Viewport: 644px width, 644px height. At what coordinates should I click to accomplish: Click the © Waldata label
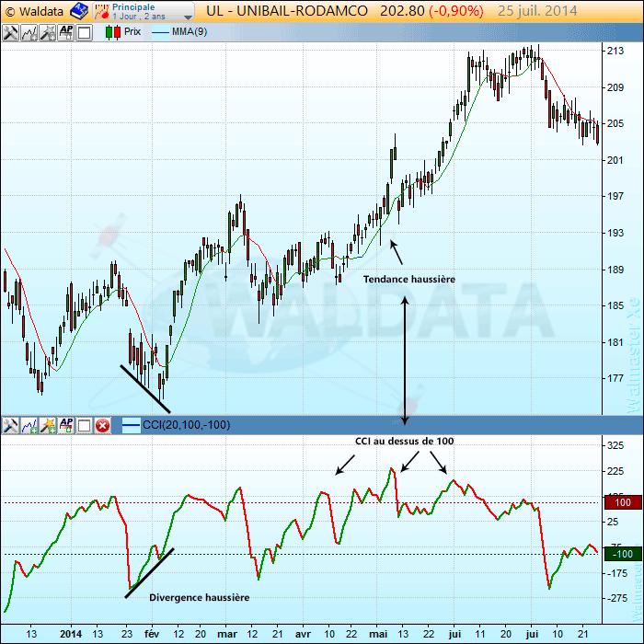34,11
